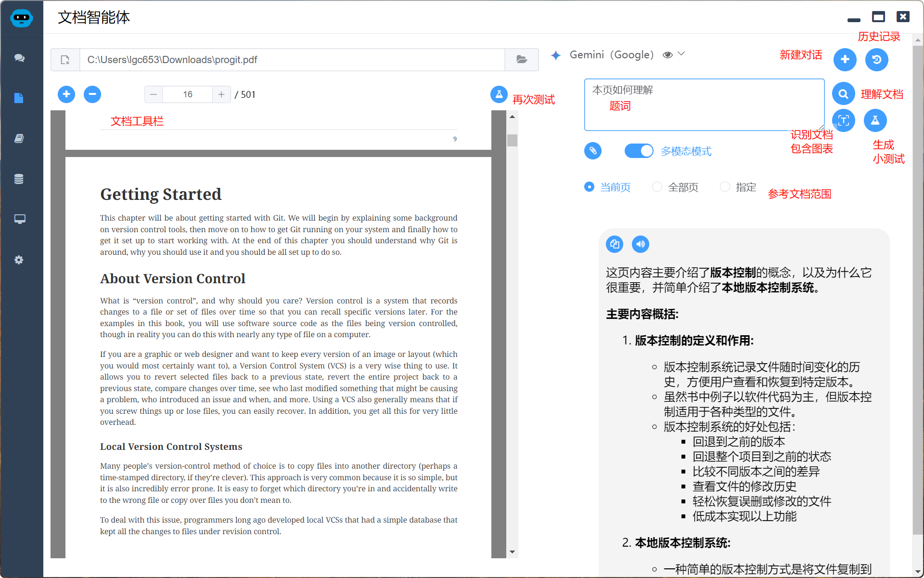Expand the Gemini (Google) model dropdown
The width and height of the screenshot is (924, 578).
click(681, 54)
